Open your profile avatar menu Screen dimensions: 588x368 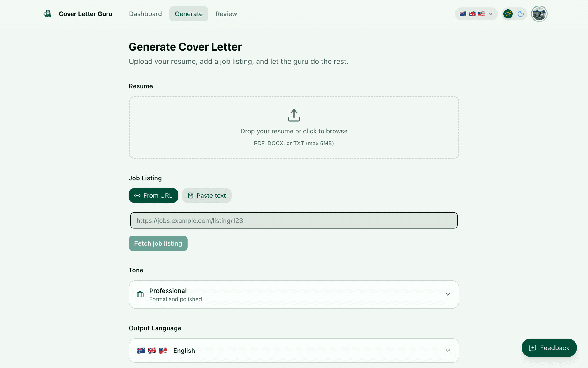click(x=539, y=13)
